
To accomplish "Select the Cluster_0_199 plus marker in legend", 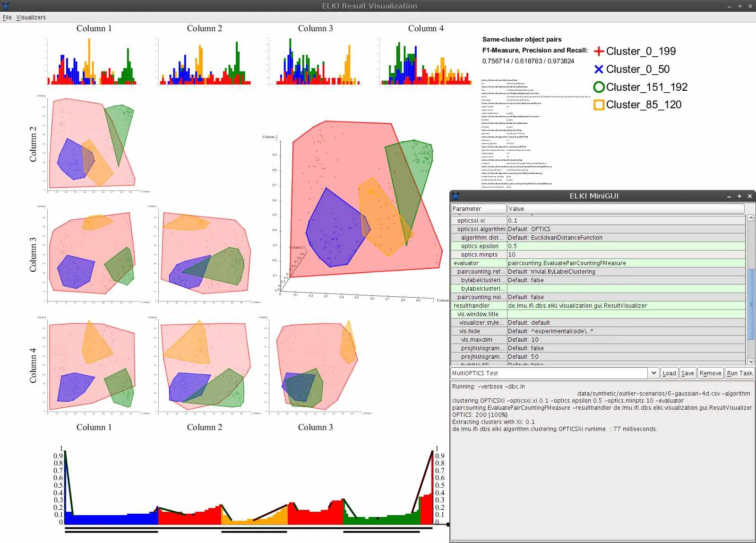I will click(x=598, y=51).
